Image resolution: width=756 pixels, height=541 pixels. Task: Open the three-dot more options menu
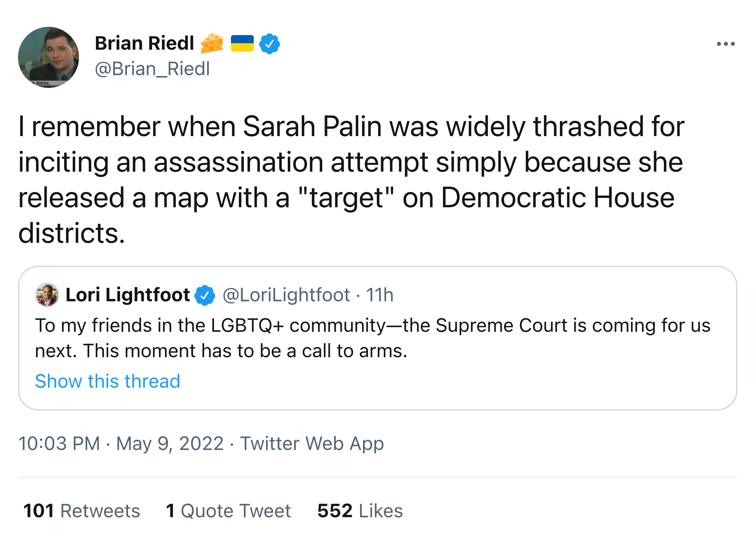(725, 44)
